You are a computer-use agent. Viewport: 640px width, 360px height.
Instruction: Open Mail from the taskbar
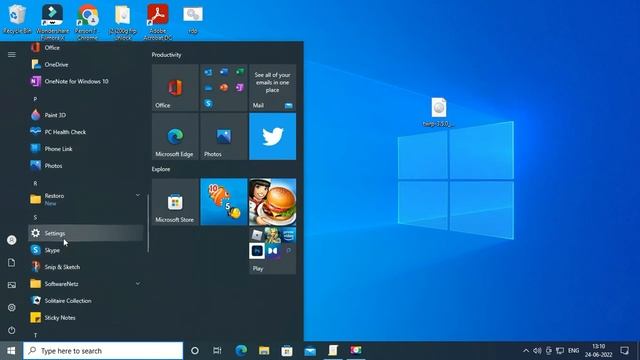[310, 351]
